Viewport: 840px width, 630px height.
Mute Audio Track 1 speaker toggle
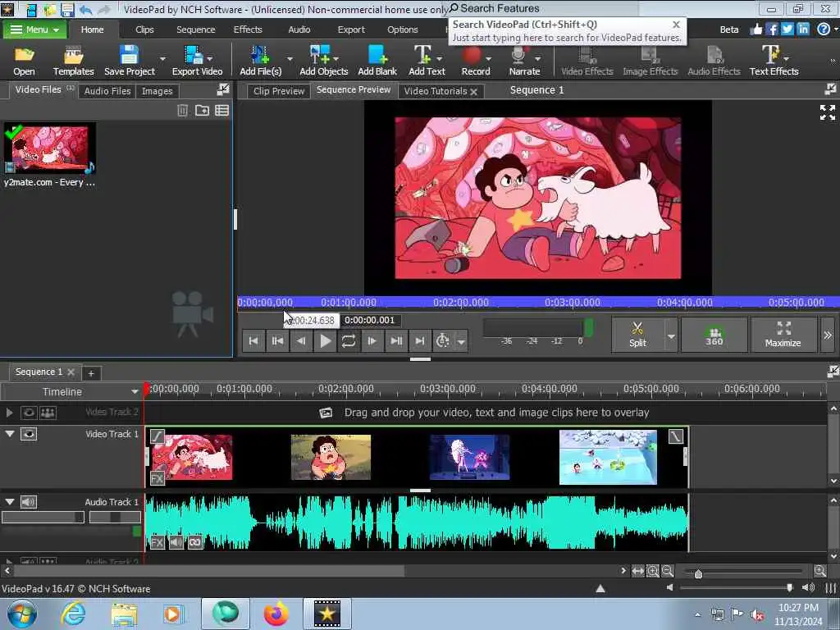pyautogui.click(x=29, y=502)
